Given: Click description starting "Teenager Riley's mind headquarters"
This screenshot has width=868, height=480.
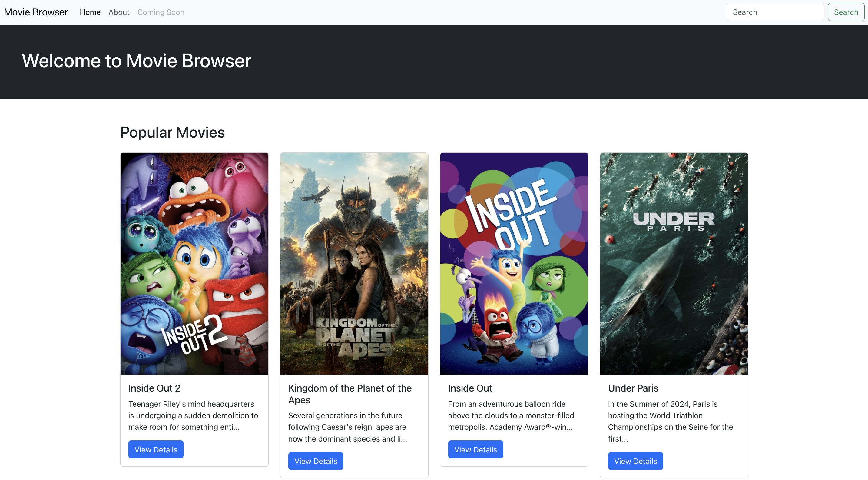Looking at the screenshot, I should point(194,415).
